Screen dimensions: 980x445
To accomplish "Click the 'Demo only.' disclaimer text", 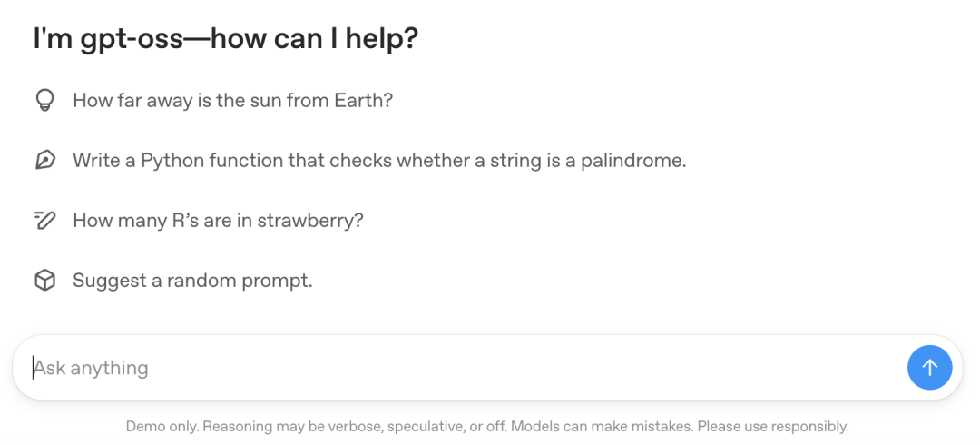I will point(162,427).
